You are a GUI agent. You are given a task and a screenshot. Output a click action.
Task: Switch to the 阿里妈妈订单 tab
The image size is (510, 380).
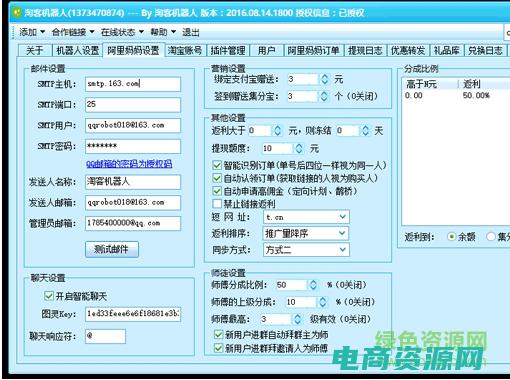click(x=313, y=50)
